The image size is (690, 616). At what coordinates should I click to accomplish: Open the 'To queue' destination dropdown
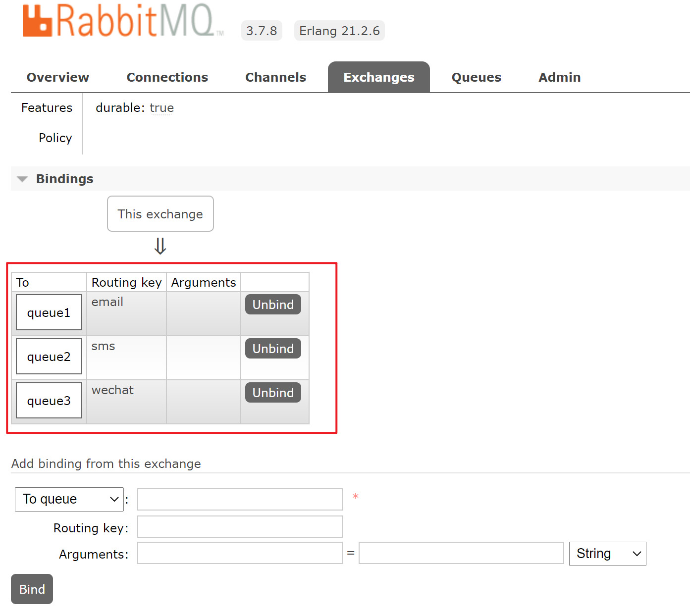[x=69, y=499]
